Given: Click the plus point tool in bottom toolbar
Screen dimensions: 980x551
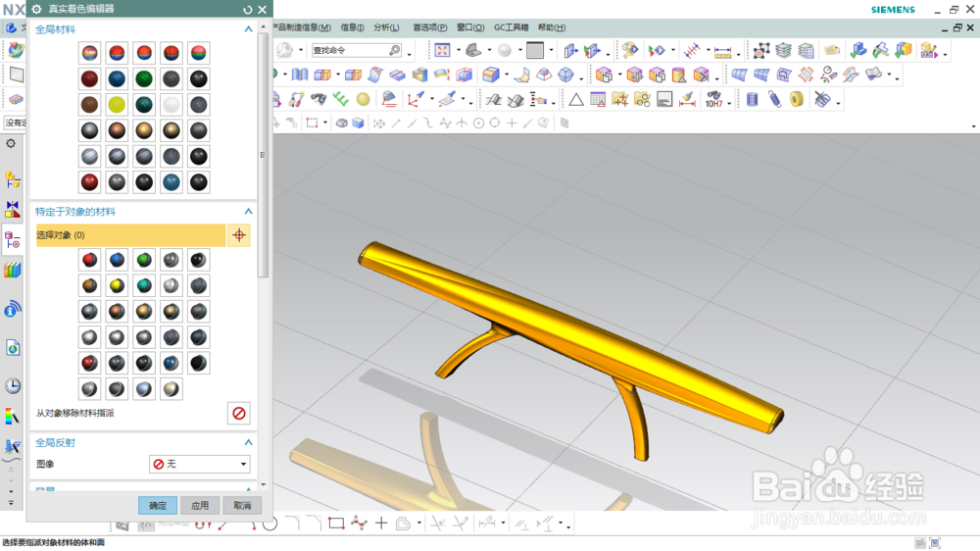Looking at the screenshot, I should click(381, 523).
